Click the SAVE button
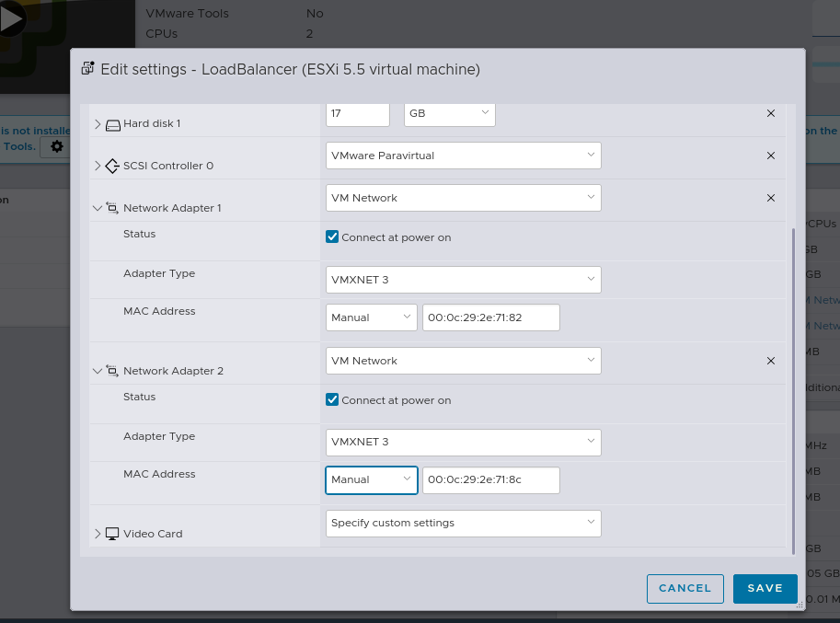The width and height of the screenshot is (840, 623). (x=765, y=588)
